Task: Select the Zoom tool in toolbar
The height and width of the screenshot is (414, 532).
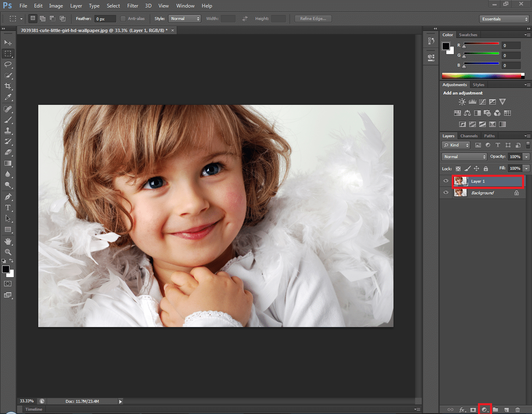Action: point(8,252)
